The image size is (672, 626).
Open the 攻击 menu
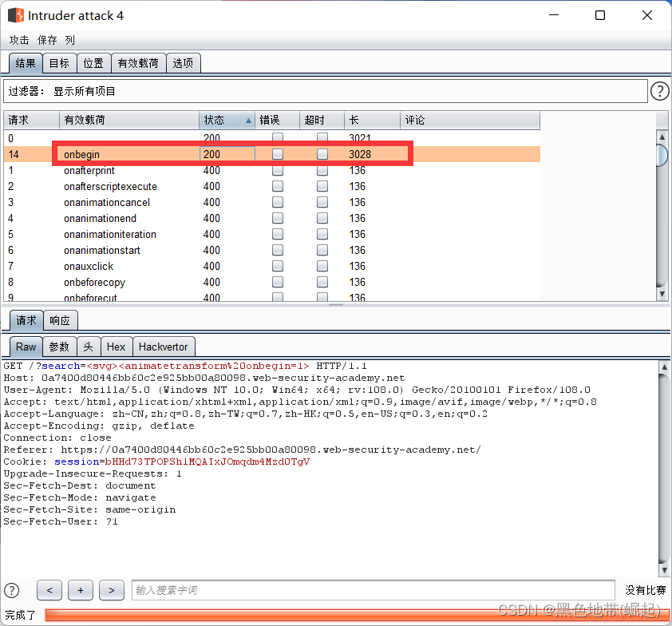coord(19,40)
